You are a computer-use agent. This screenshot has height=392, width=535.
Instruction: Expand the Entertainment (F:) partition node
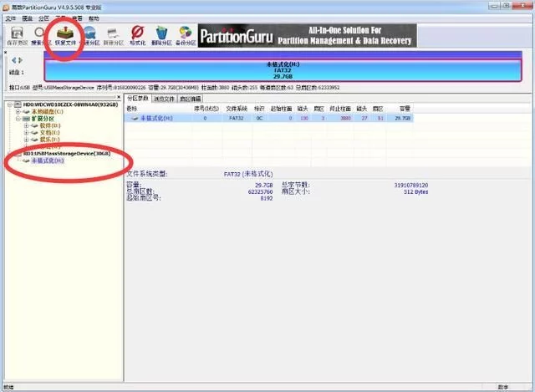point(26,140)
